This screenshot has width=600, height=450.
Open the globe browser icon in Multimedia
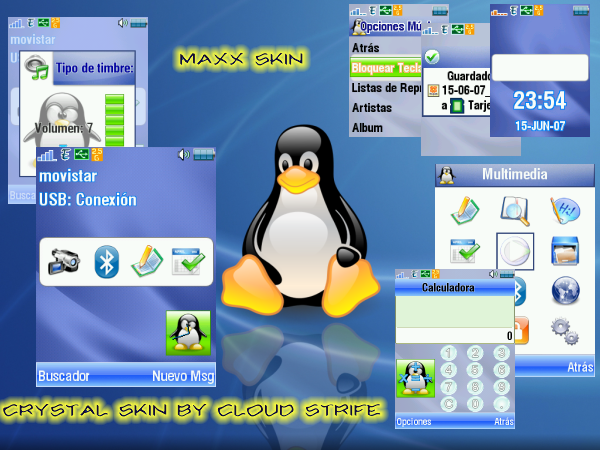(566, 290)
